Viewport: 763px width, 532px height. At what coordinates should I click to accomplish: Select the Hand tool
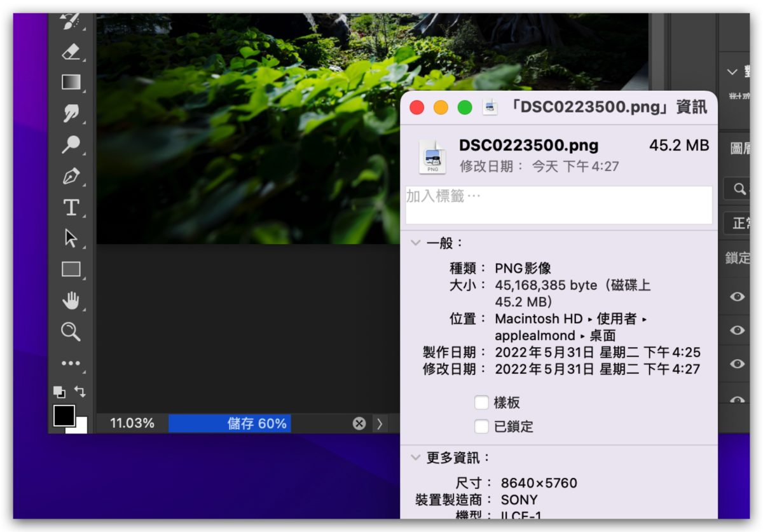click(x=71, y=301)
